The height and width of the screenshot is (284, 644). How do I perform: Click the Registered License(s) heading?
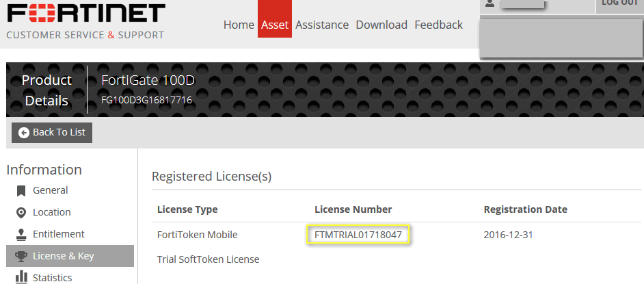[x=211, y=177]
